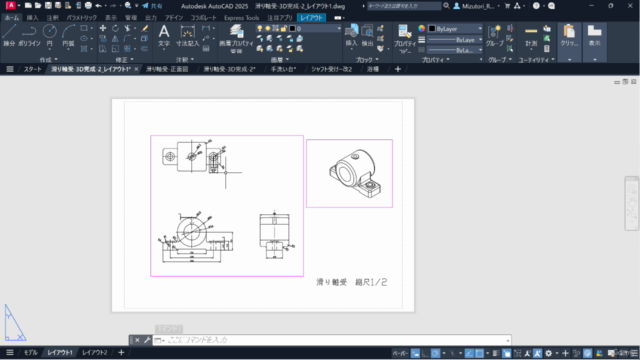Switch to the 滑り軸受-正面図 file tab
This screenshot has height=360, width=640.
coord(167,69)
